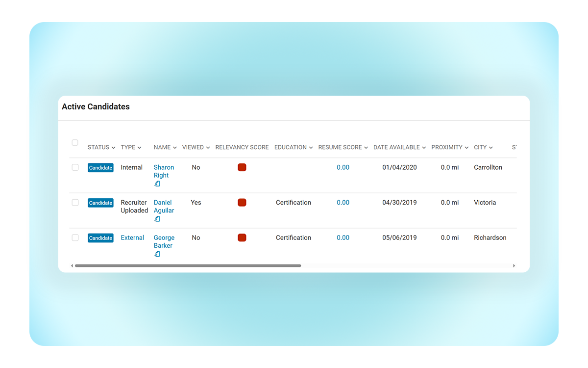588x368 pixels.
Task: Click Daniel Aguilar's red relevancy score square
Action: [x=242, y=203]
